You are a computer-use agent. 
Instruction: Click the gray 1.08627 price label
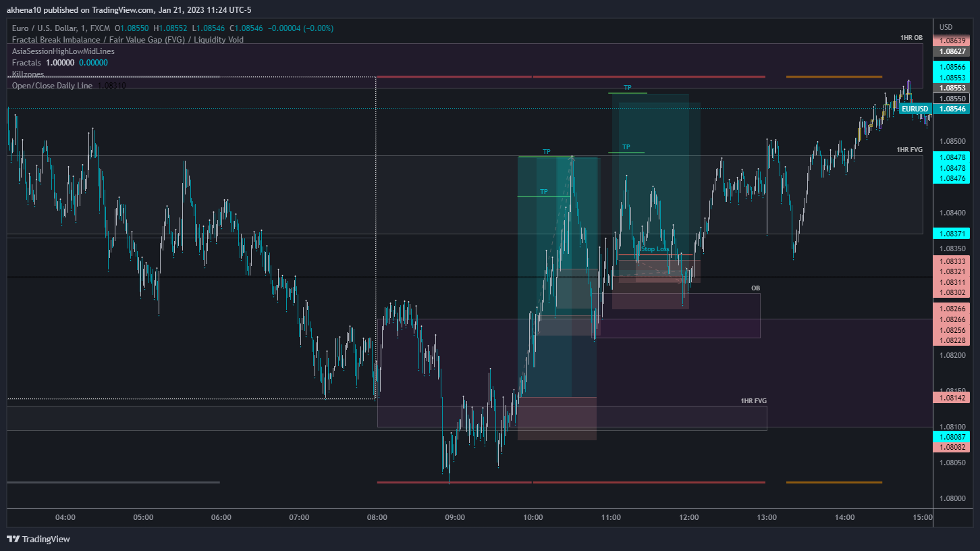click(952, 51)
